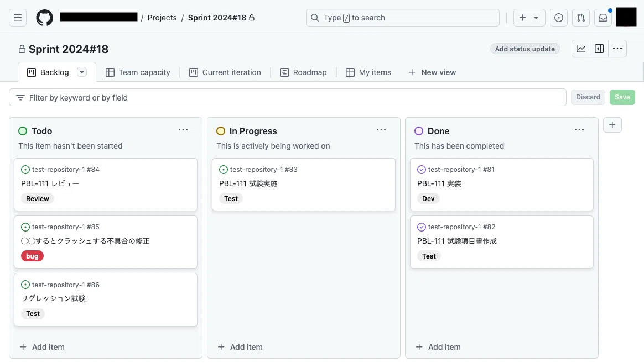Click closed-issue icon on card #82
Screen dimensions: 644x363
pyautogui.click(x=422, y=227)
